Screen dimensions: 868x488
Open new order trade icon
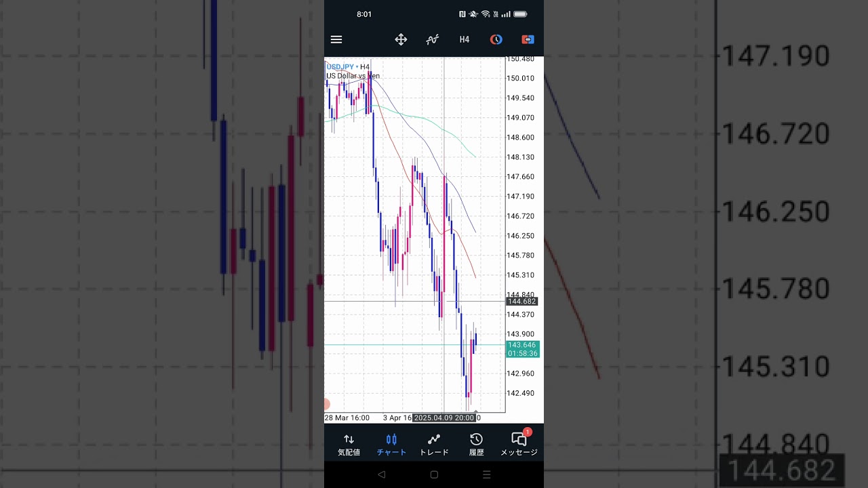coord(528,40)
